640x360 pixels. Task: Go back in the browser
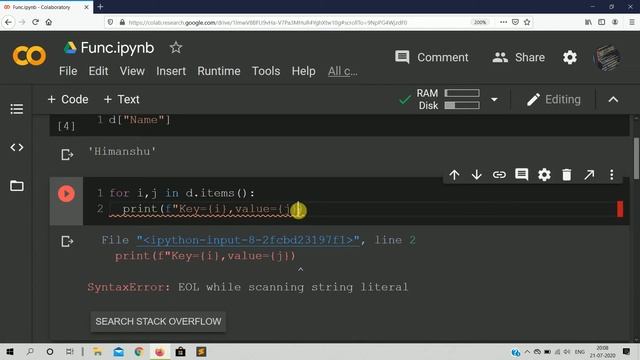pos(9,22)
